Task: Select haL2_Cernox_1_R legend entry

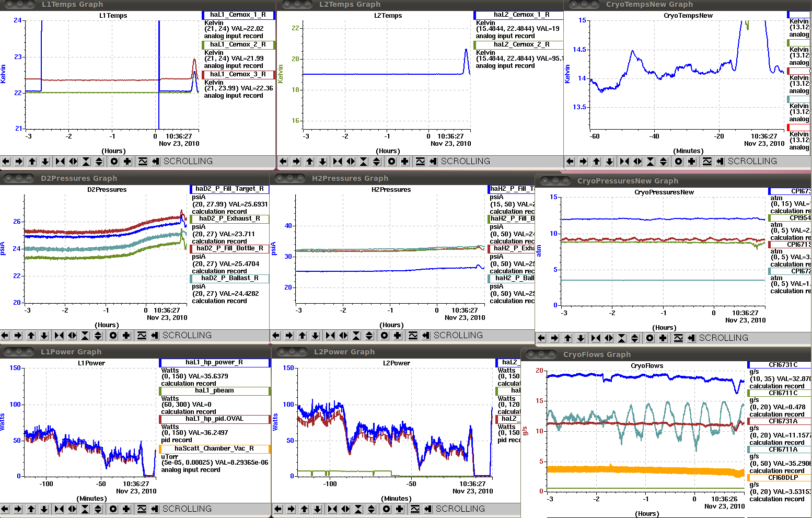Action: point(518,15)
